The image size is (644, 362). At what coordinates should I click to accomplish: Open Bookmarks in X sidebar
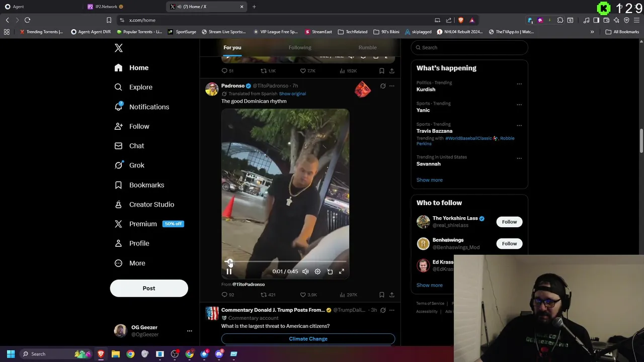click(x=139, y=185)
